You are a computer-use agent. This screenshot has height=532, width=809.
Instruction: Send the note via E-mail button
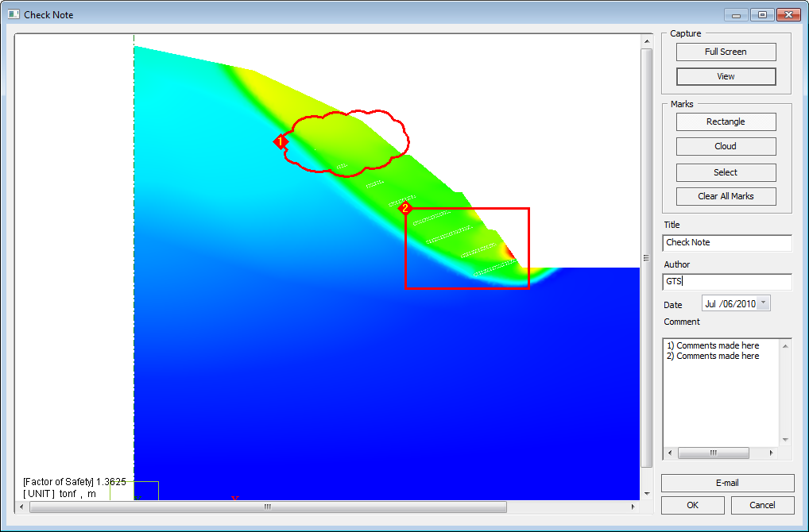(x=727, y=483)
